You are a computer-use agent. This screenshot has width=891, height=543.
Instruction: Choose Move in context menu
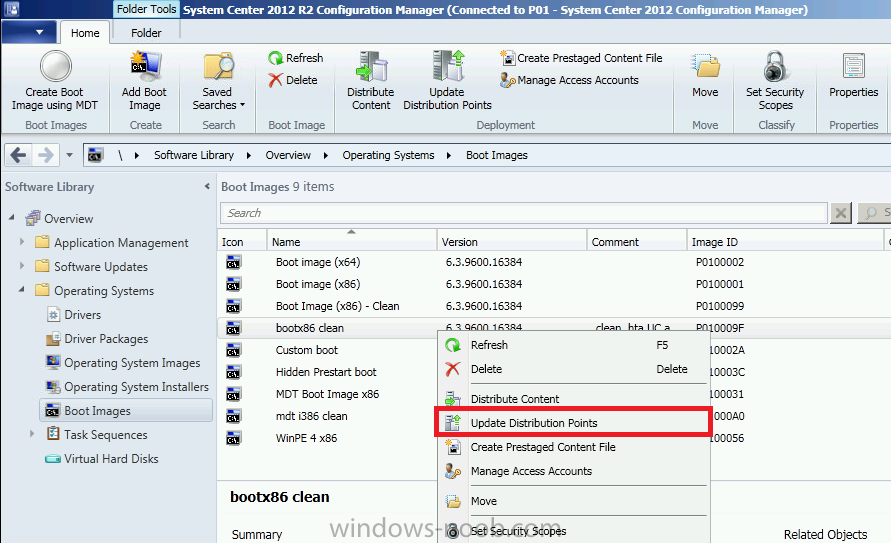(573, 501)
